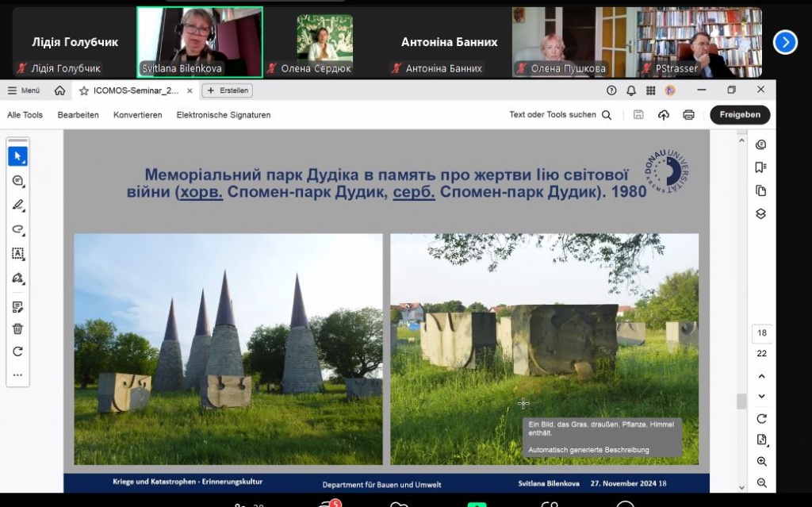
Task: Select the Add text box tool
Action: click(17, 254)
